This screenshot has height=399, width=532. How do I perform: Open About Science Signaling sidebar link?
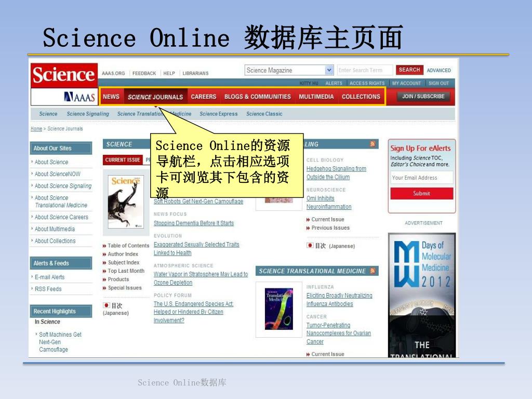(x=63, y=186)
